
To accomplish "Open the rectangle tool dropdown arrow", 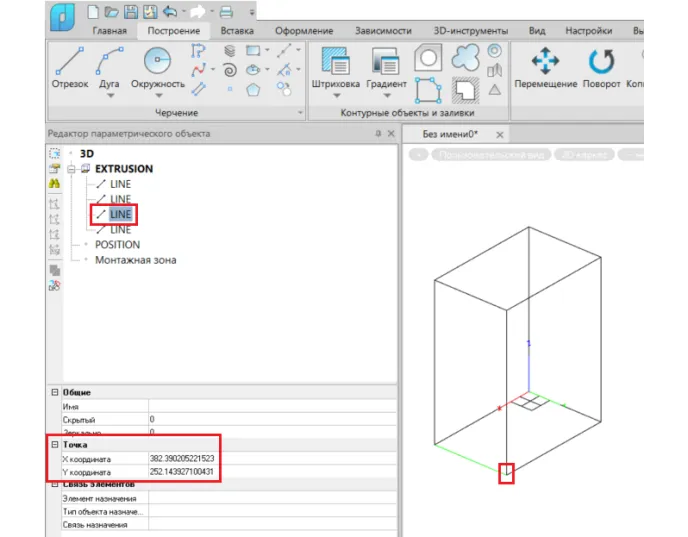I will (x=267, y=50).
